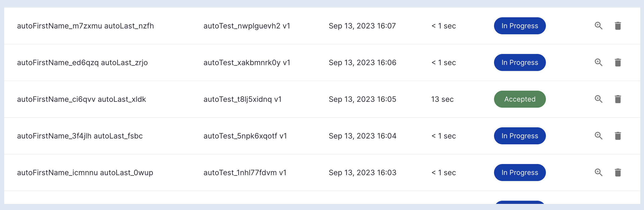Select candidate name autoFirstName_m7zxmu autoLast_nzfh
The height and width of the screenshot is (210, 644).
(85, 26)
